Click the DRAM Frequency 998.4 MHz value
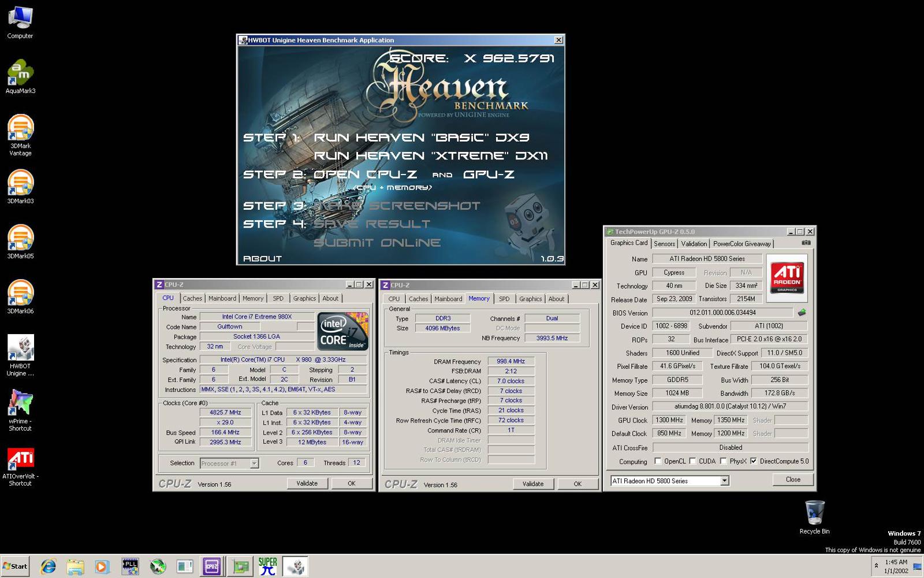Screen dimensions: 924x578 (511, 361)
